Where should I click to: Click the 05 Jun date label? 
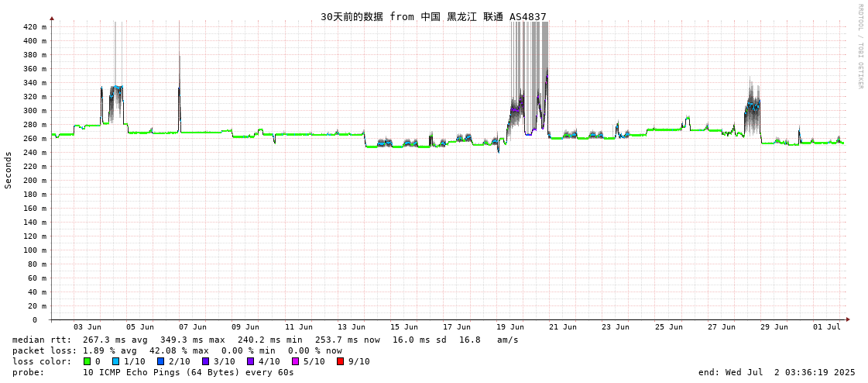click(140, 327)
